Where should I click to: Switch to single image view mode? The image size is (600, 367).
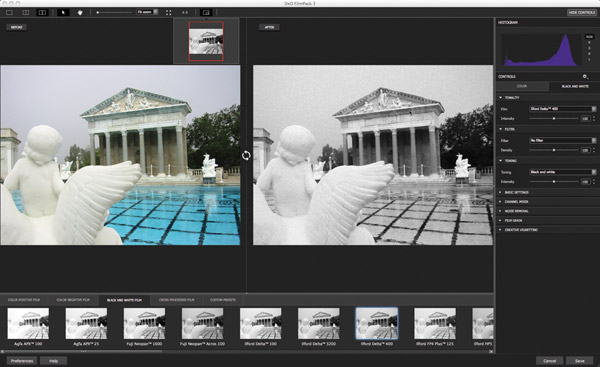click(x=9, y=13)
